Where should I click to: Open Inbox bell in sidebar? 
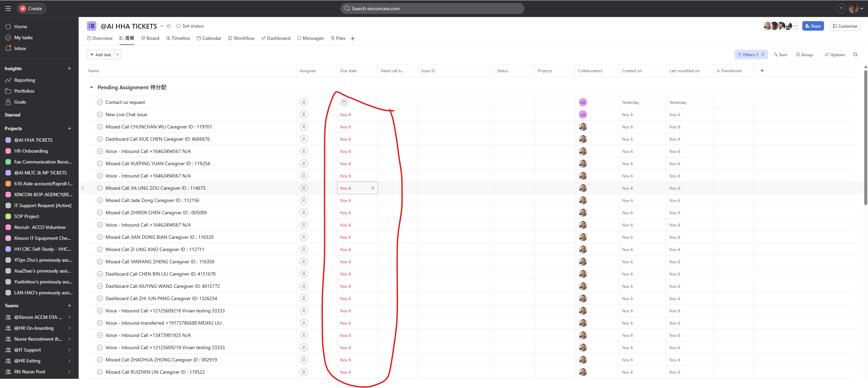click(x=9, y=48)
